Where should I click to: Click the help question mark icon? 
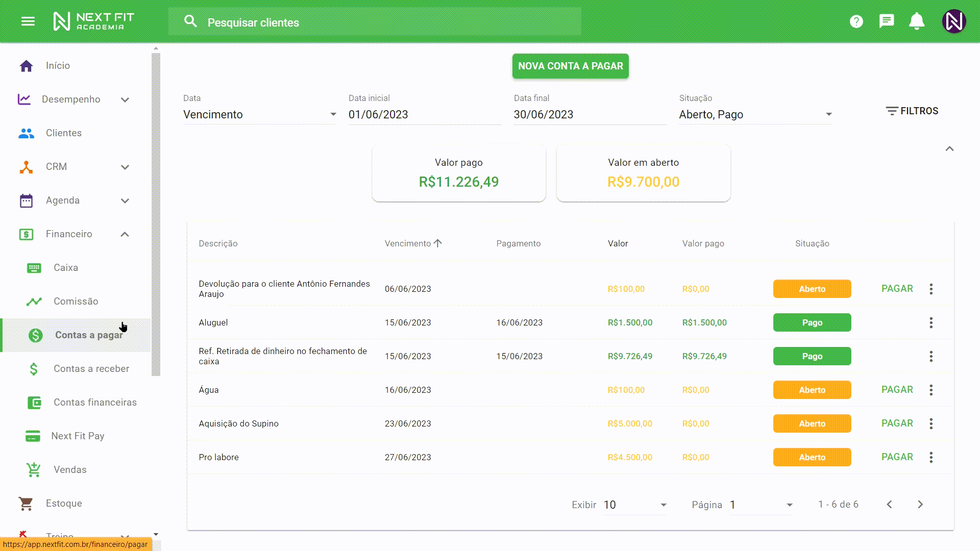tap(856, 21)
